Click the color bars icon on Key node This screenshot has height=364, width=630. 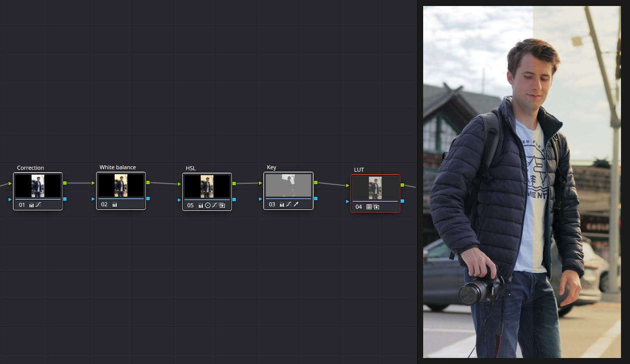282,204
